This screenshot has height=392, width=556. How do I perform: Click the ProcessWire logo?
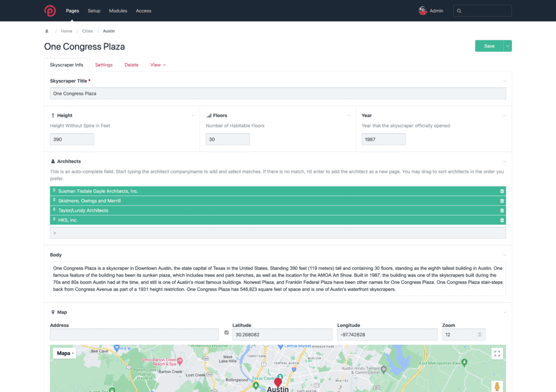[x=50, y=11]
